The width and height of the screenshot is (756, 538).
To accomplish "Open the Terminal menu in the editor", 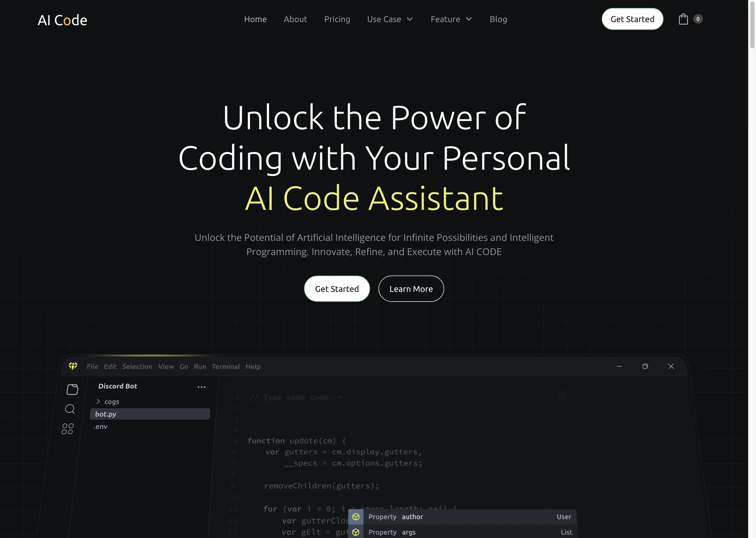I will tap(226, 366).
